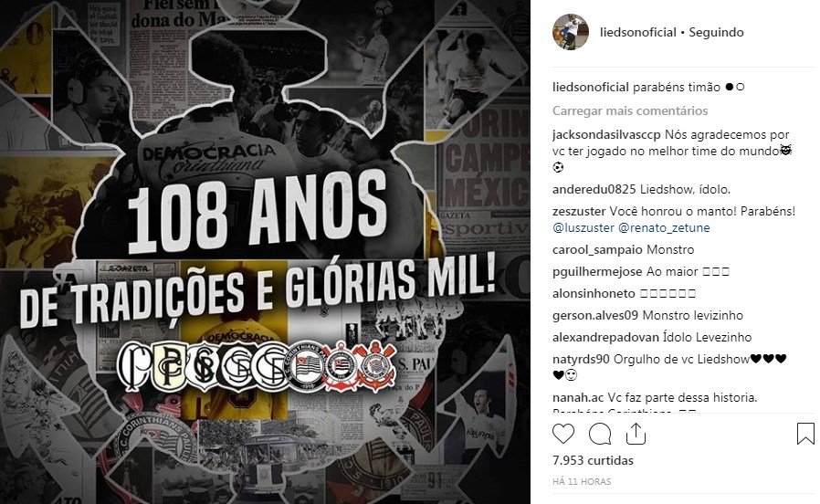Open the natyrds90 commenter profile
This screenshot has width=820, height=504.
[x=581, y=359]
